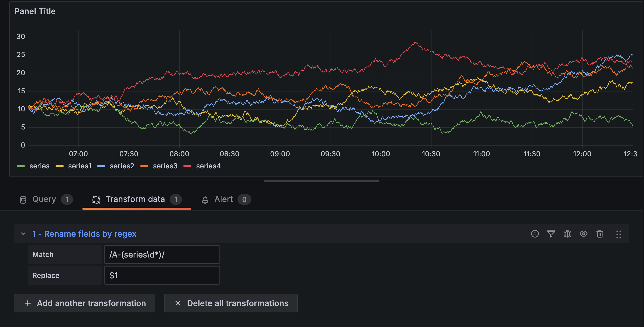Click the bell icon next to Alert

pos(205,199)
